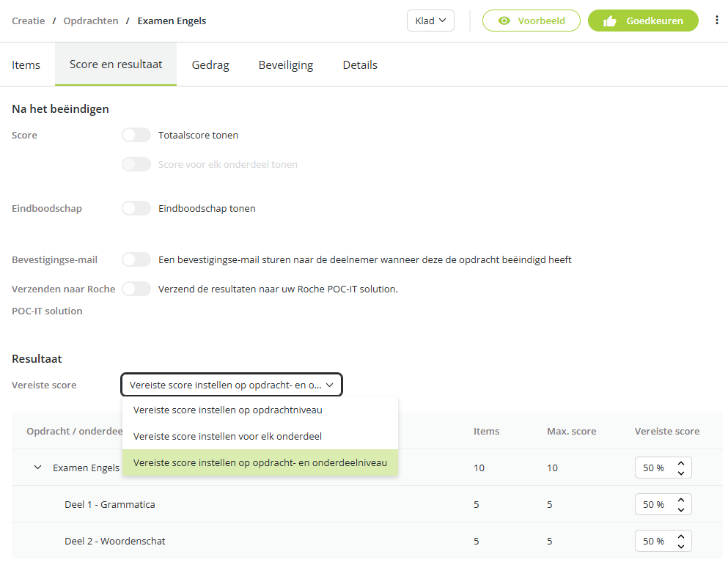The image size is (728, 565).
Task: Increase Examen Engels vereiste score
Action: pos(681,463)
